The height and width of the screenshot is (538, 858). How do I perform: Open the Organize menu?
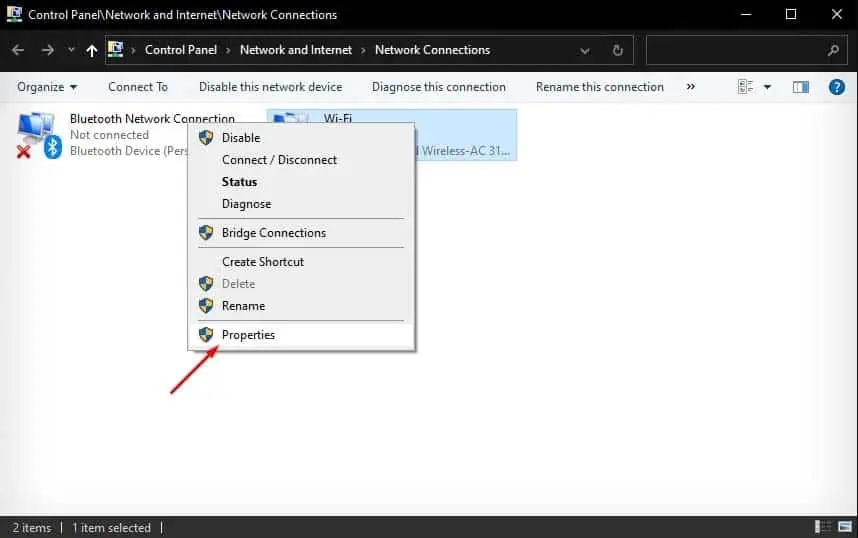pyautogui.click(x=47, y=87)
